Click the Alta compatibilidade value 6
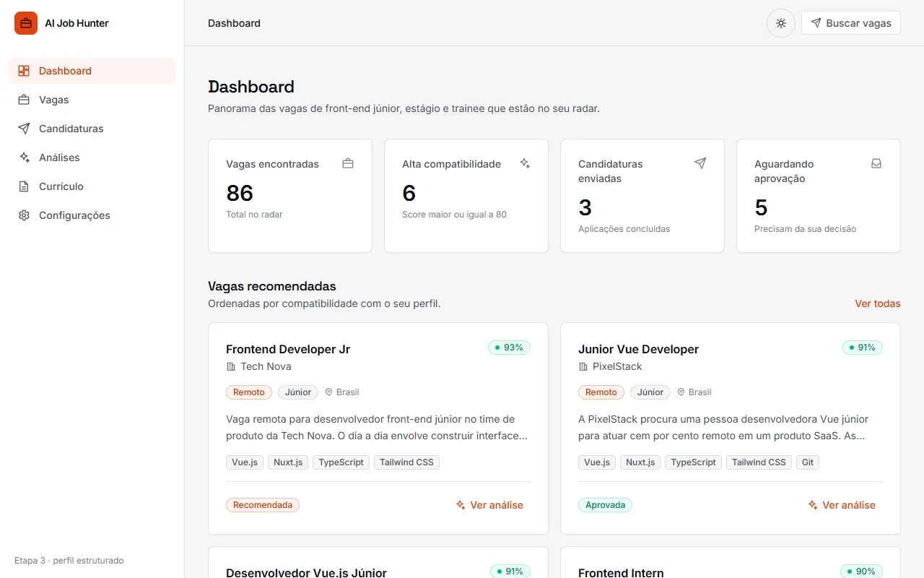Screen dimensions: 924x578 (x=409, y=193)
